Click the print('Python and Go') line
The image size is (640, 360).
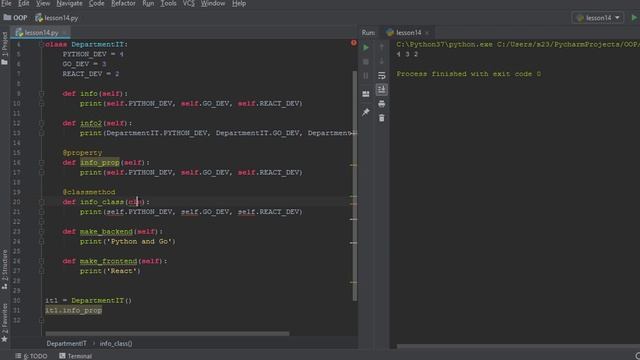(127, 241)
